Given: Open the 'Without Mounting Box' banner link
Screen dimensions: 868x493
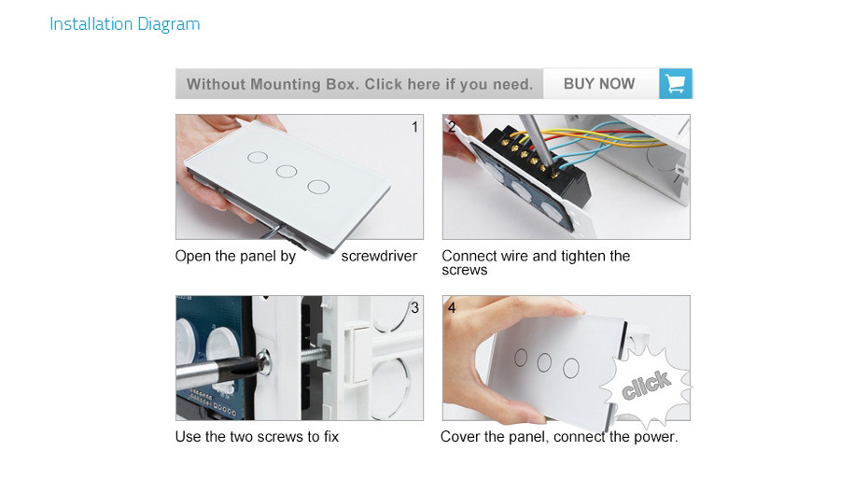Looking at the screenshot, I should pos(359,84).
